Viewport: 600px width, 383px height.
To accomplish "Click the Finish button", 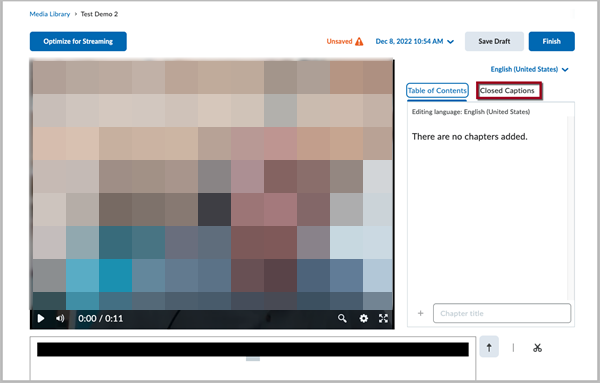I will tap(551, 41).
